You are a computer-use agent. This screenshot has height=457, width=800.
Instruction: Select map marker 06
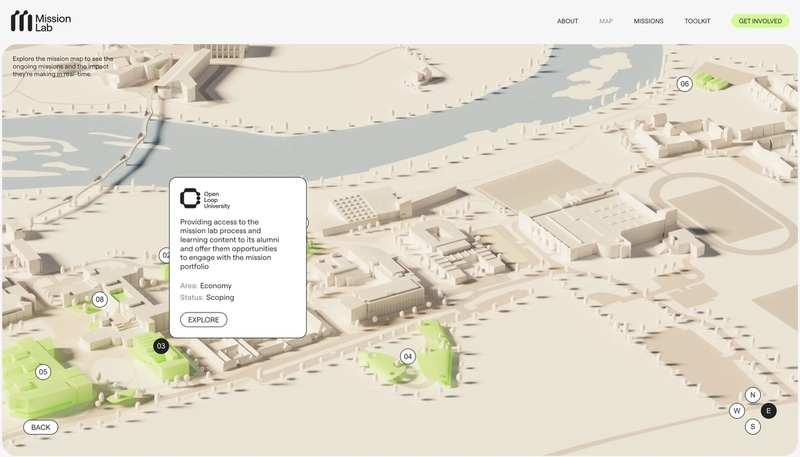[x=684, y=84]
